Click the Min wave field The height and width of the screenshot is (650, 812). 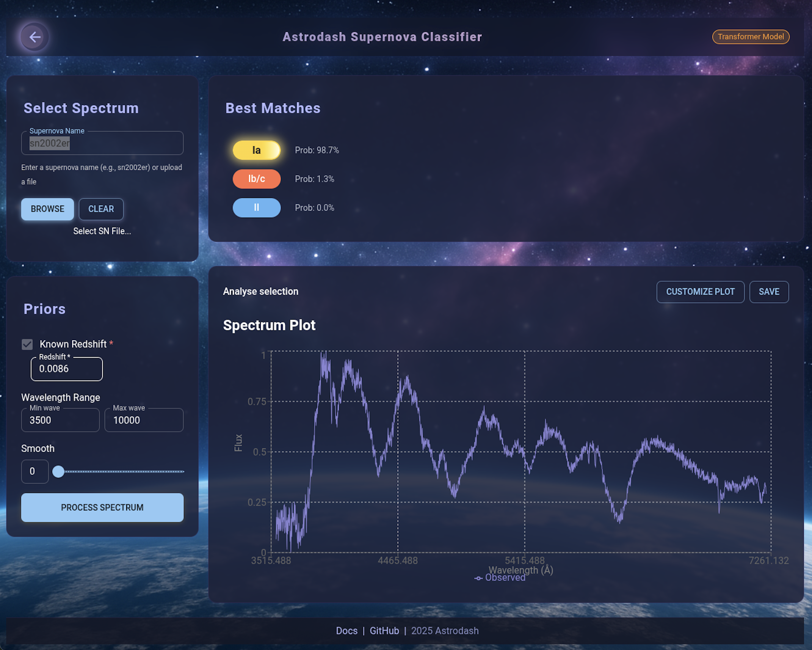pos(60,420)
